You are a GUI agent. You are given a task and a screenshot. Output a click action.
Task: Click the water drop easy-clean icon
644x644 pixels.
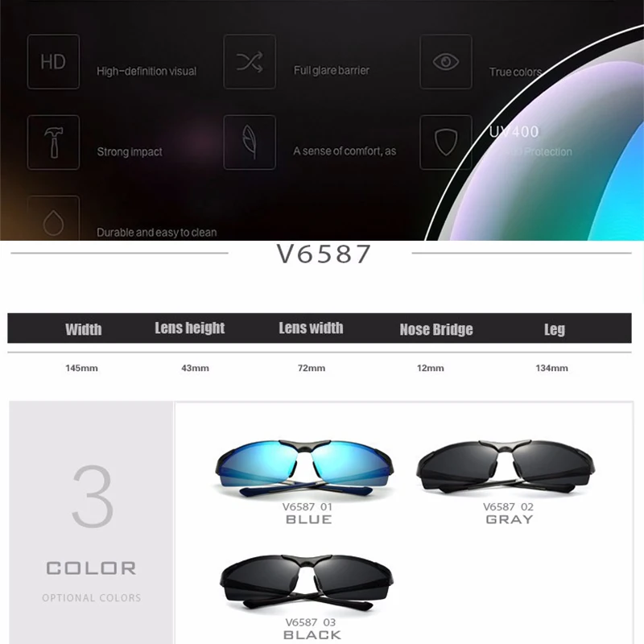53,218
